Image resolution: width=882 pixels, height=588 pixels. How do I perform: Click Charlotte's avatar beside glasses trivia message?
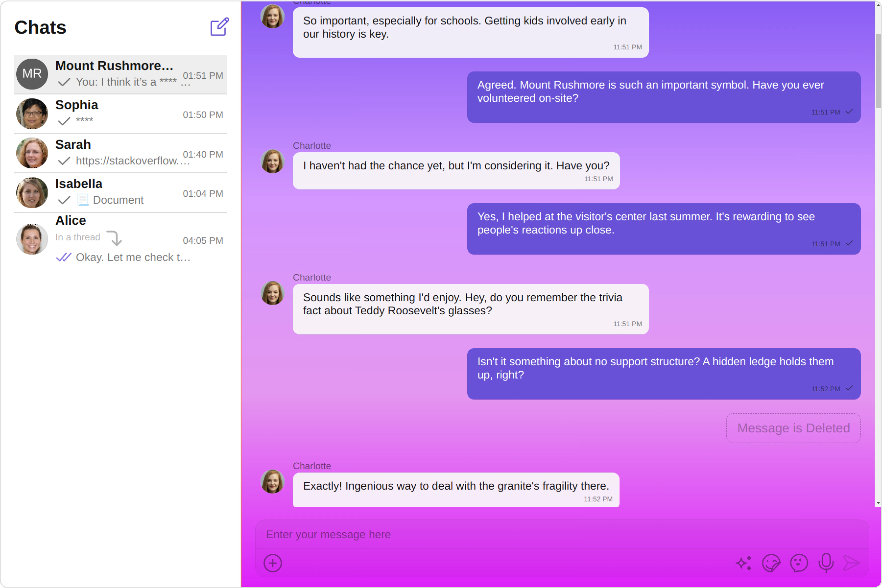273,293
